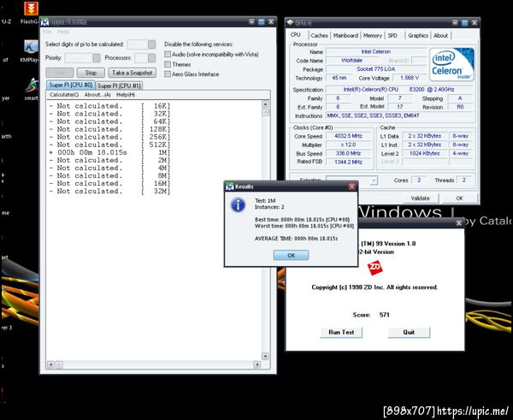This screenshot has width=513, height=420.
Task: Open the FlashGet desktop icon
Action: click(x=31, y=9)
